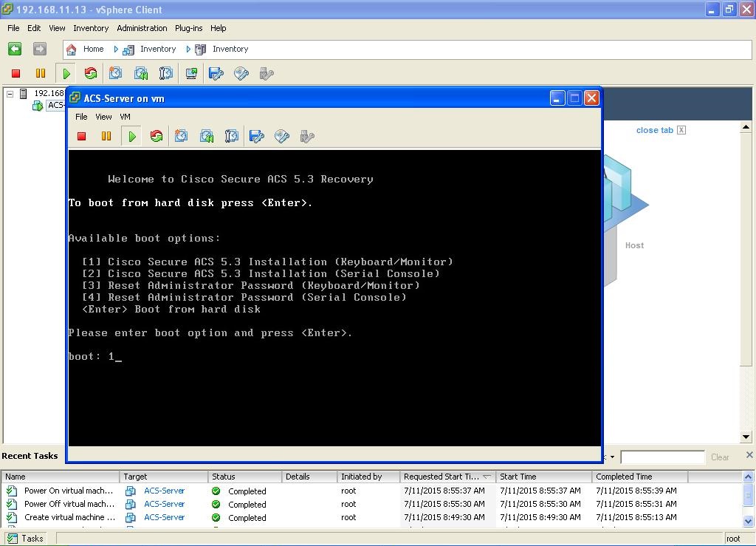Click the close tab link
The width and height of the screenshot is (756, 546).
(655, 130)
